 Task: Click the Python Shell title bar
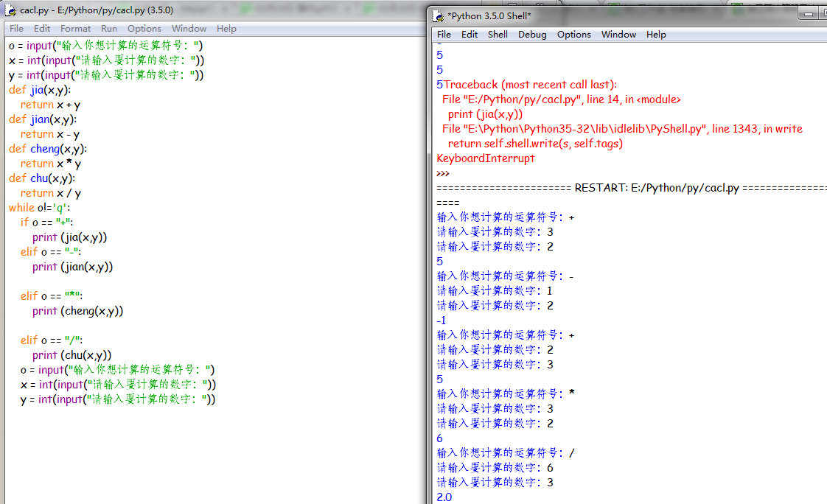pos(627,15)
